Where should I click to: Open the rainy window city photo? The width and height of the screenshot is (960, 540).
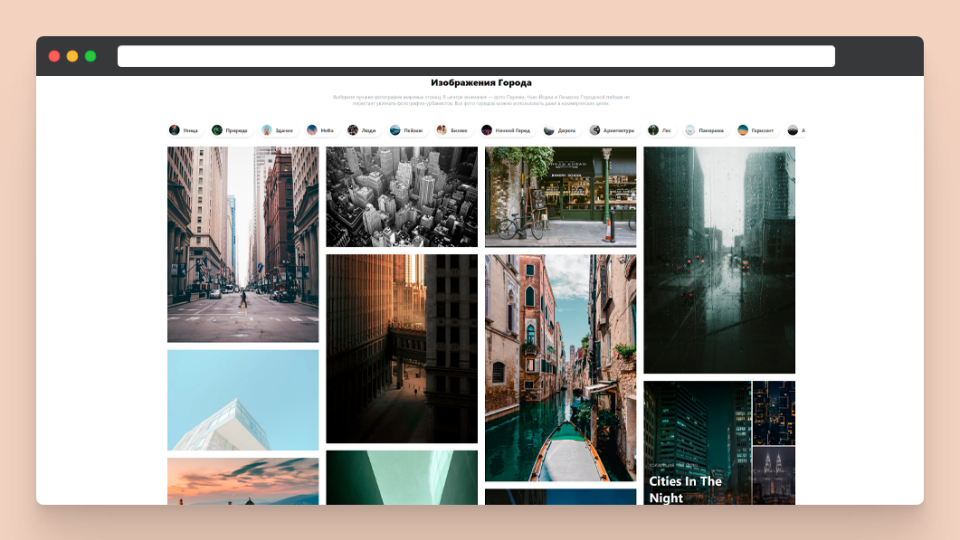pyautogui.click(x=719, y=260)
